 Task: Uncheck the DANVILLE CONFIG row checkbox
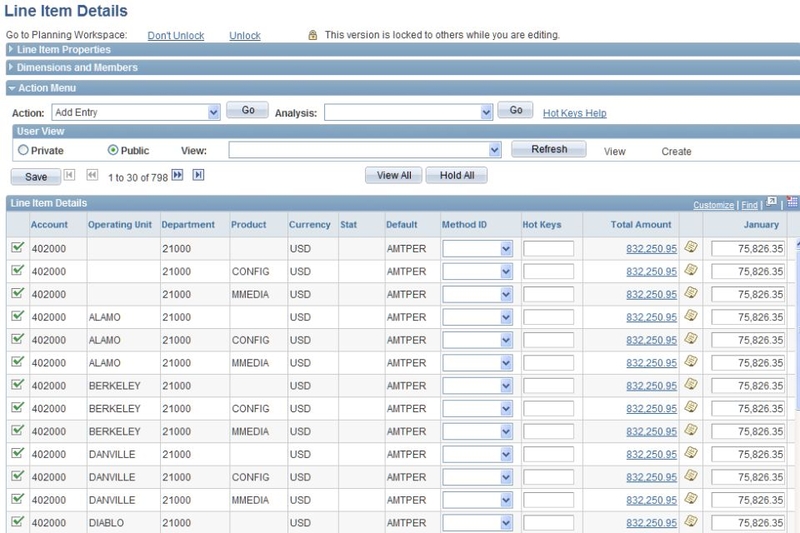(x=17, y=476)
